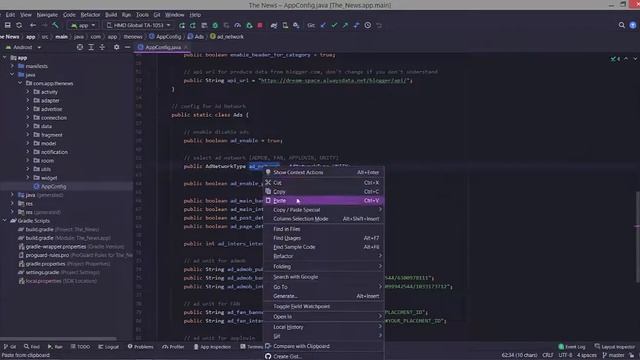
Task: Choose Search with Google
Action: (323, 277)
